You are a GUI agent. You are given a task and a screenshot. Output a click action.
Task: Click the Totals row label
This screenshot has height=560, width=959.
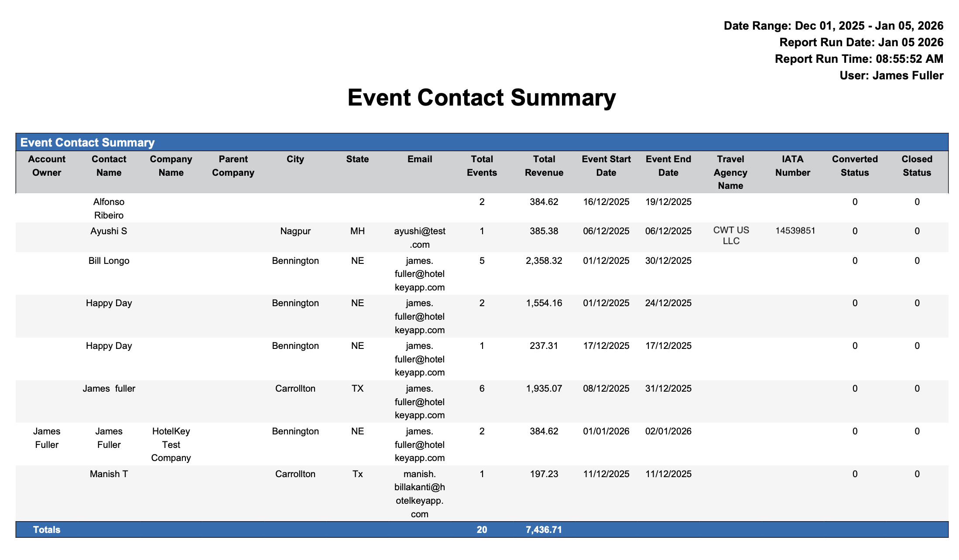pos(47,530)
